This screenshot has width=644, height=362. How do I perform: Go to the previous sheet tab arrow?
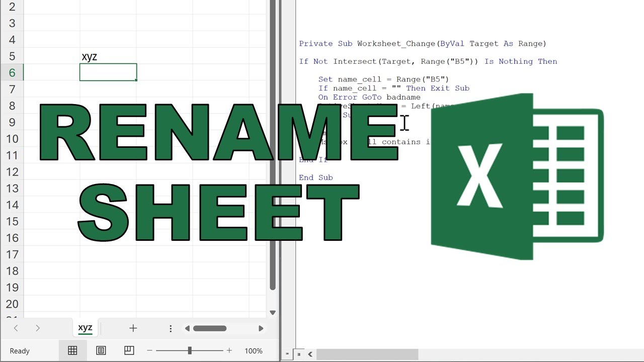pyautogui.click(x=16, y=328)
